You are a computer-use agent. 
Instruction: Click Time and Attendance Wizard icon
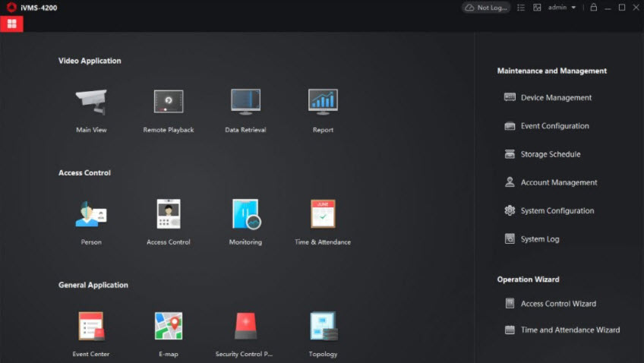pos(510,330)
